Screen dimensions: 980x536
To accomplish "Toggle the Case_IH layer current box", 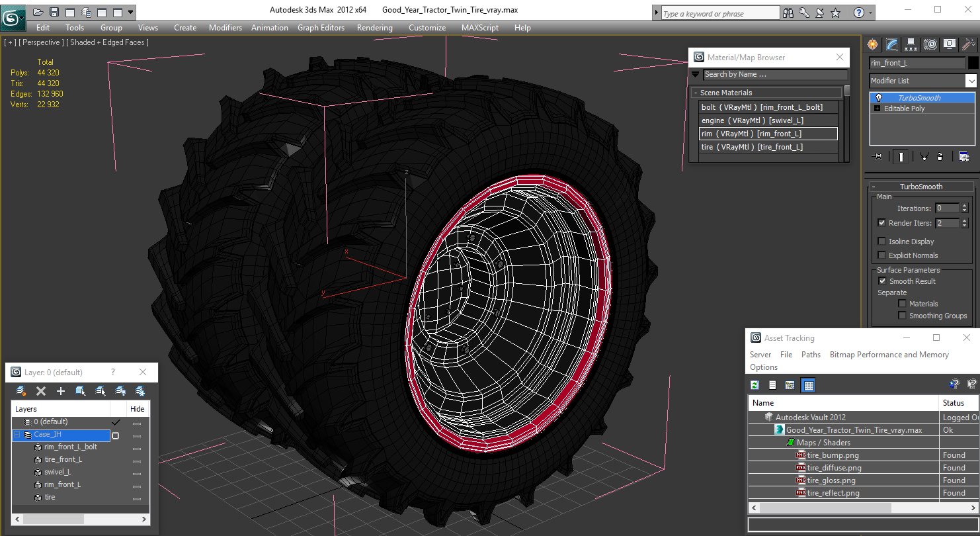I will pyautogui.click(x=116, y=435).
